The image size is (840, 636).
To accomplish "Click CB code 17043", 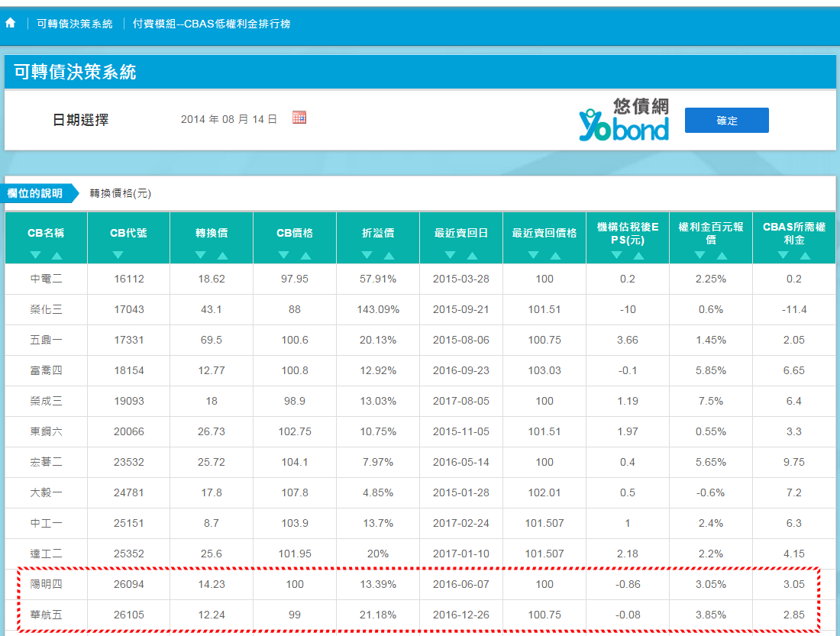I will click(x=128, y=309).
